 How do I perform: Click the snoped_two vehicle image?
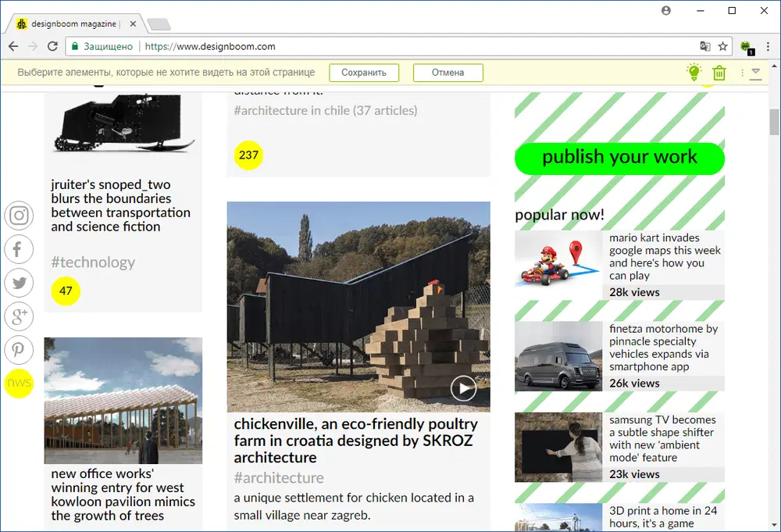[123, 124]
